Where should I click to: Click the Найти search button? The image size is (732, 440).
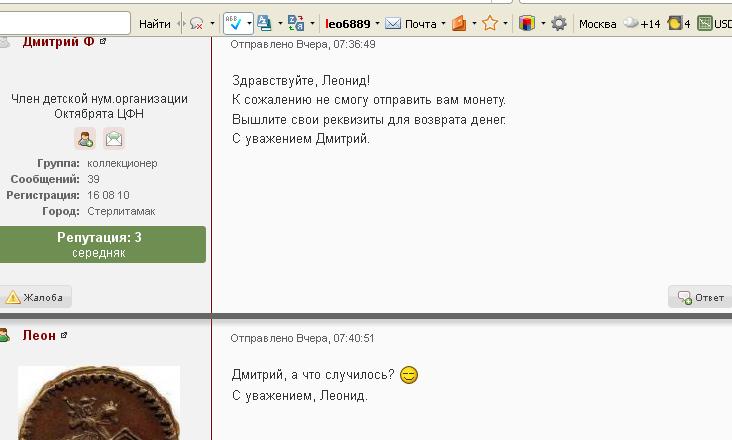pos(155,24)
